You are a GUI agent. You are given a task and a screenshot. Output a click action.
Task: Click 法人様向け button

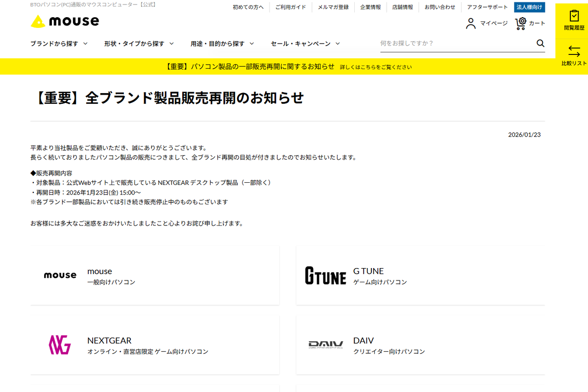[530, 7]
